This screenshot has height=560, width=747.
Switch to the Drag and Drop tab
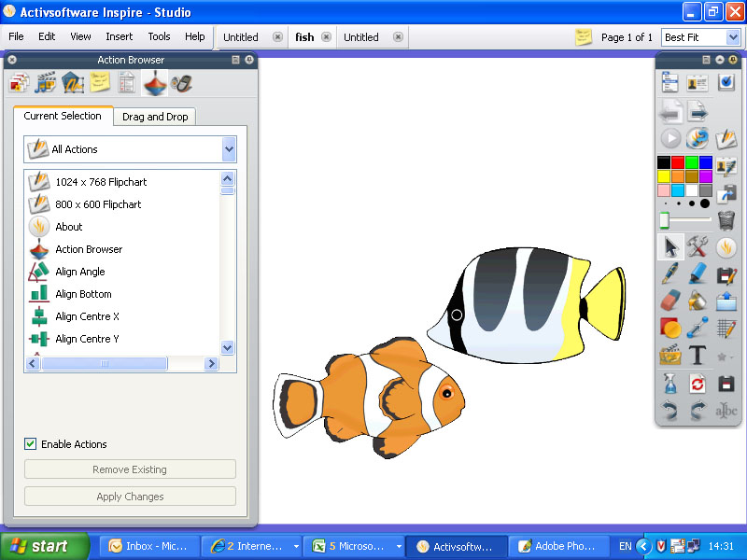pos(155,117)
